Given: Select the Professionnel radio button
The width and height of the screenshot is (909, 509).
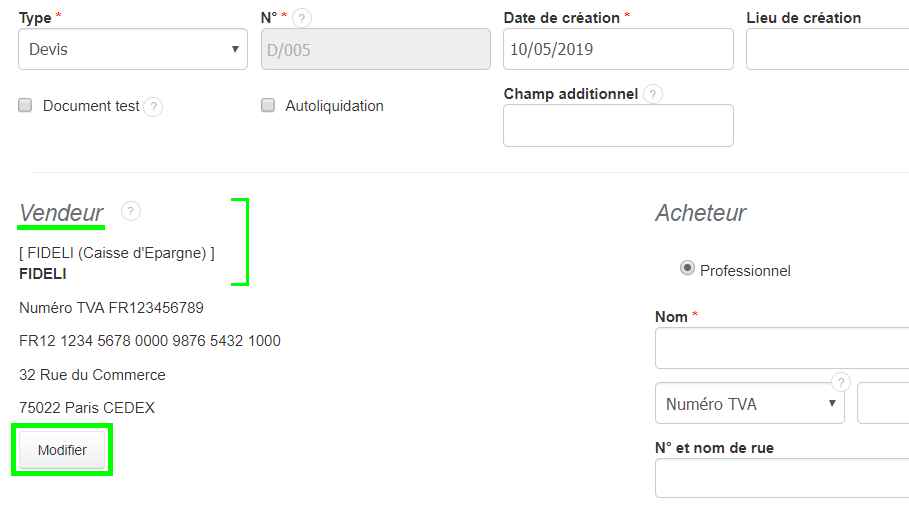Looking at the screenshot, I should coord(687,269).
